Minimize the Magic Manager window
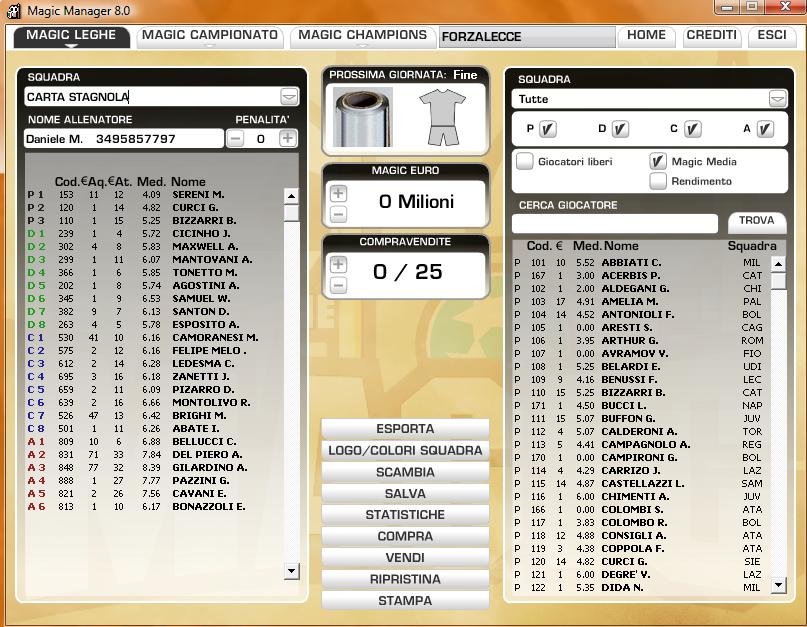Viewport: 807px width, 627px height. (727, 7)
